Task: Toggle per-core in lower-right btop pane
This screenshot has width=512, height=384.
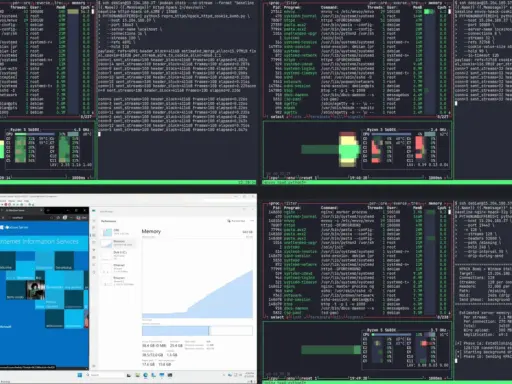Action: (378, 203)
